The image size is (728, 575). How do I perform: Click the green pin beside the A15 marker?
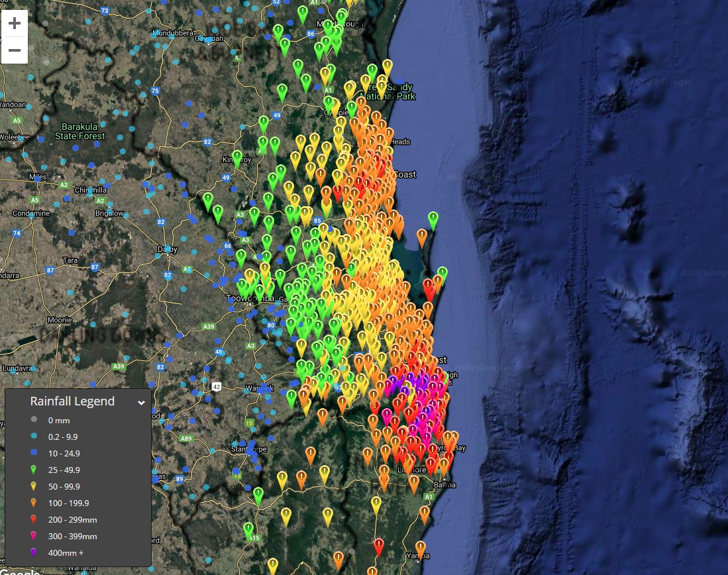(248, 530)
